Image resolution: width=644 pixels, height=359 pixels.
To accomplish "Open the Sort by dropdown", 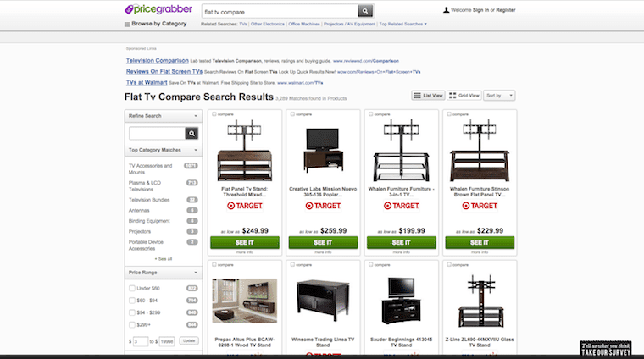I will [x=499, y=95].
